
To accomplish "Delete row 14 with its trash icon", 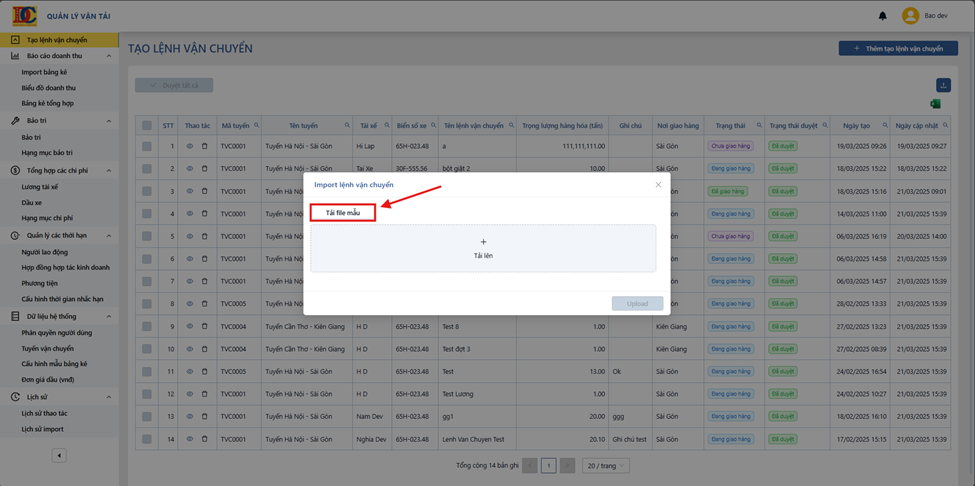I will tap(205, 439).
